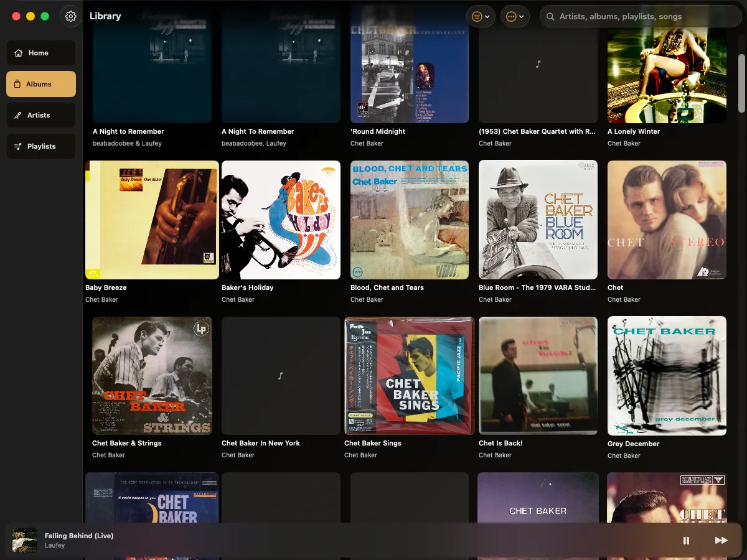This screenshot has height=560, width=747.
Task: Click beabadoobee, Laufey artist label
Action: pos(254,143)
